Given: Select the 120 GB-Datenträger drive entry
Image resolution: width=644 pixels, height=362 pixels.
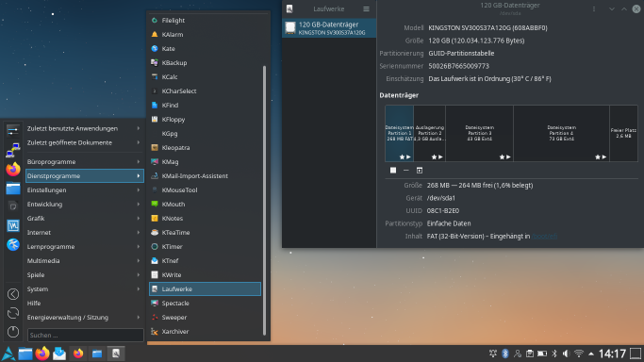Looking at the screenshot, I should click(x=329, y=28).
